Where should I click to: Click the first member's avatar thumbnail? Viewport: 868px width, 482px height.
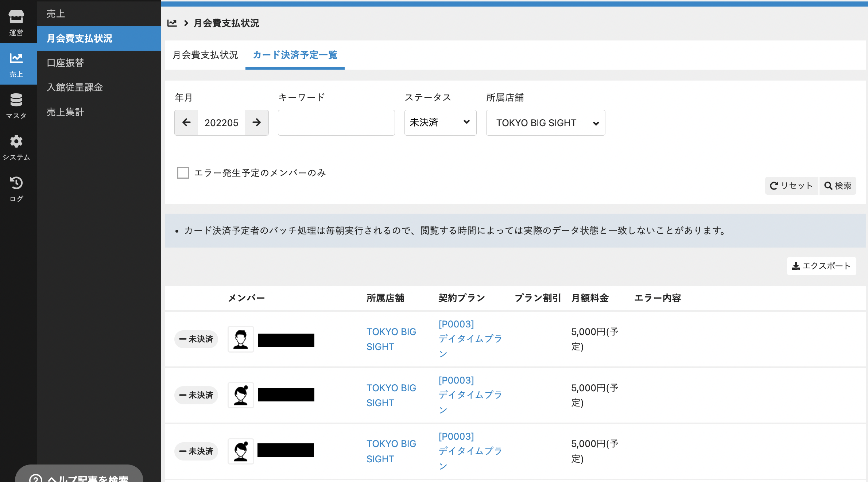(241, 339)
